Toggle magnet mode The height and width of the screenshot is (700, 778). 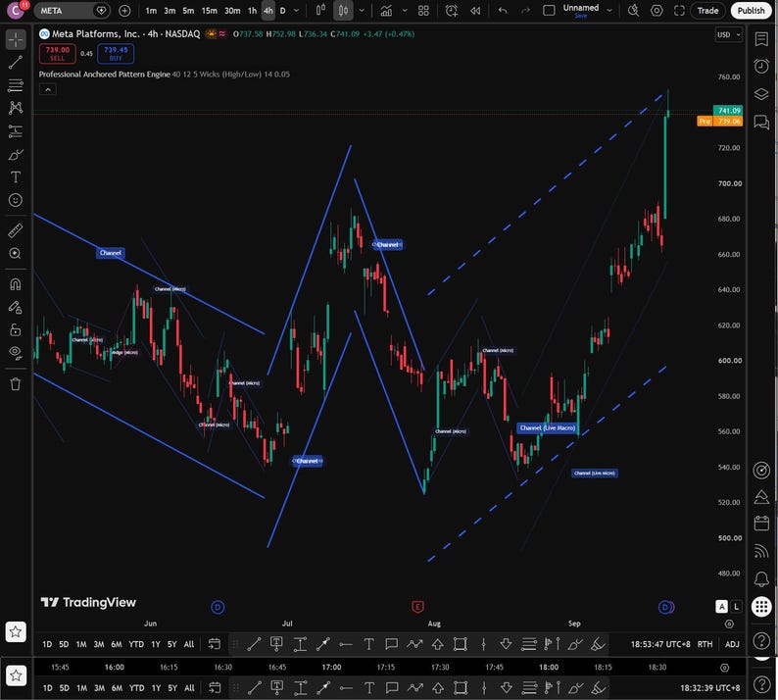(x=16, y=284)
